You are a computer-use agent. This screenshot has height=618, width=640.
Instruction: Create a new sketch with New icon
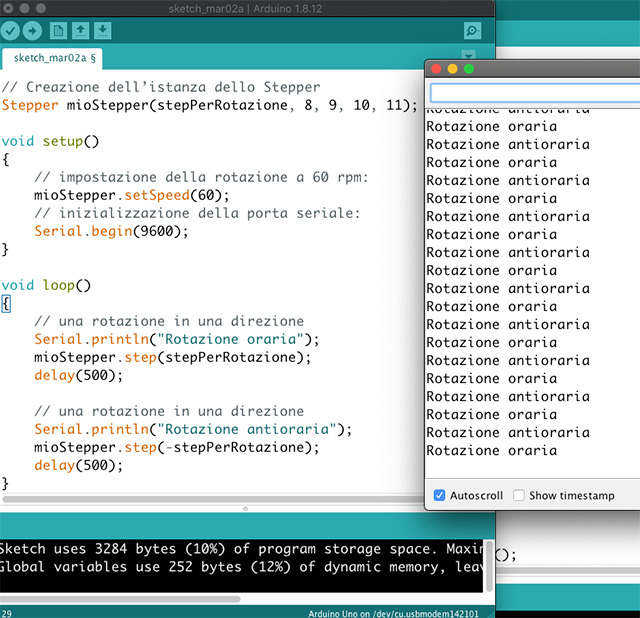point(58,32)
